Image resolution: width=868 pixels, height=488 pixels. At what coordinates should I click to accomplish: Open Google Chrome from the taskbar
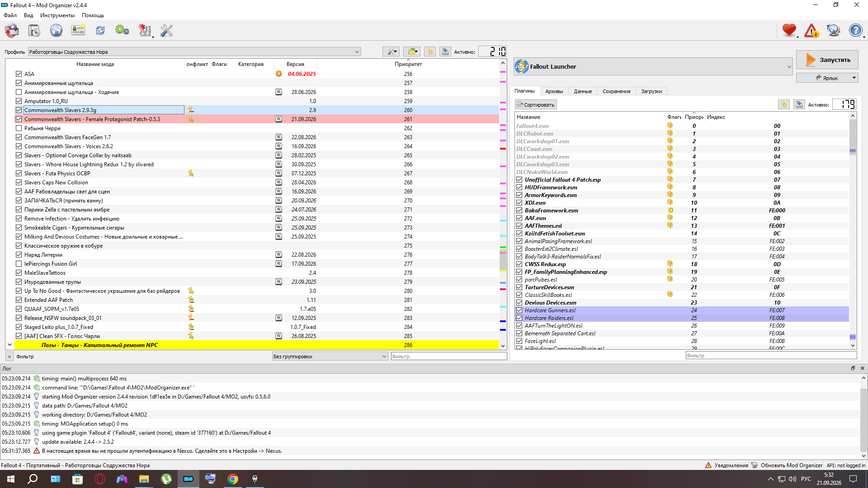tap(233, 479)
